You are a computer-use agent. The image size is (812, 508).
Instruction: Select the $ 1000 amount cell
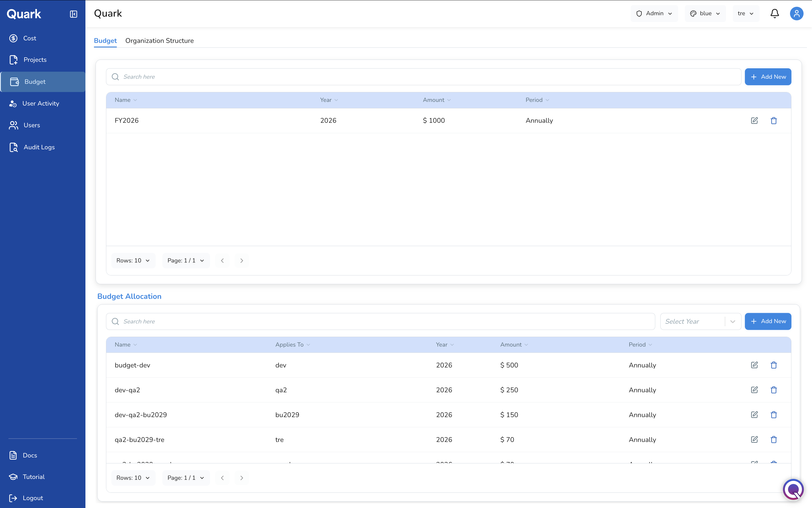coord(434,121)
